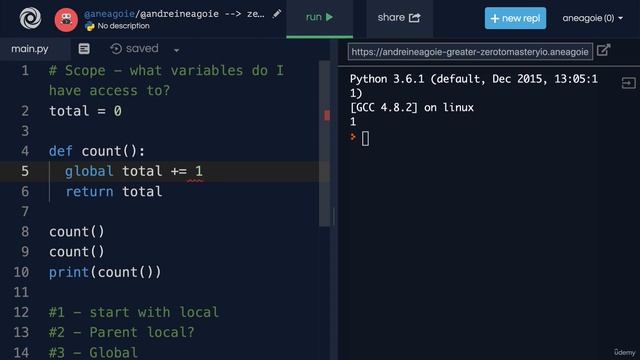
Task: Select the main.py file tab
Action: pos(30,49)
